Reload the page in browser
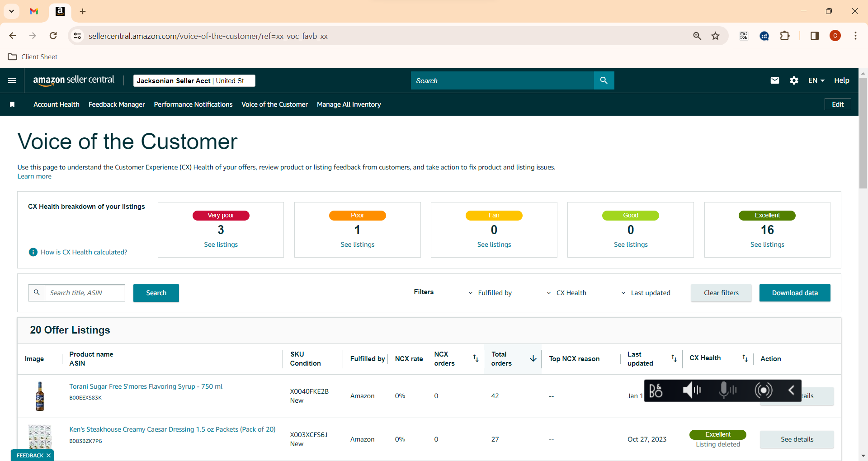The width and height of the screenshot is (868, 461). (53, 36)
